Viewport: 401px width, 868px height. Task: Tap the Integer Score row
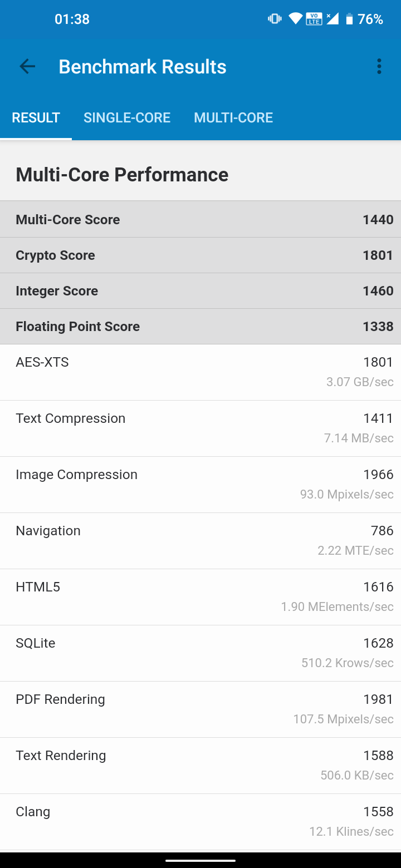pyautogui.click(x=200, y=291)
